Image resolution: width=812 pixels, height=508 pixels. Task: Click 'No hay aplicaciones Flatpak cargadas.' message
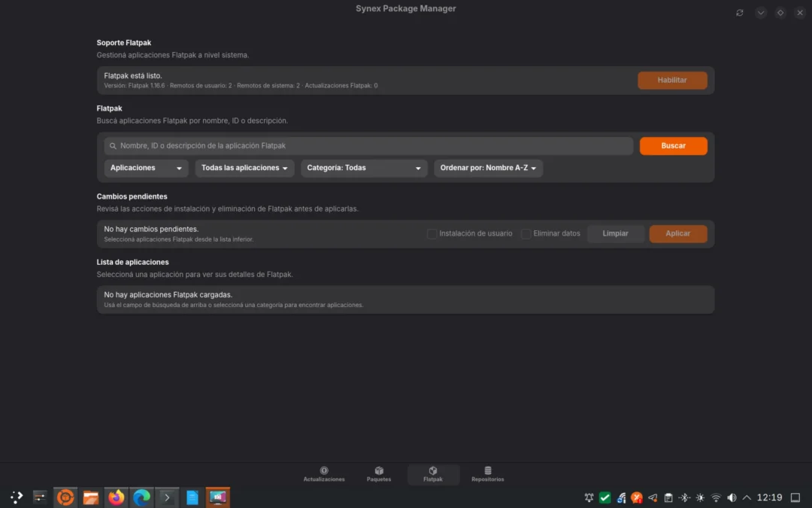168,295
